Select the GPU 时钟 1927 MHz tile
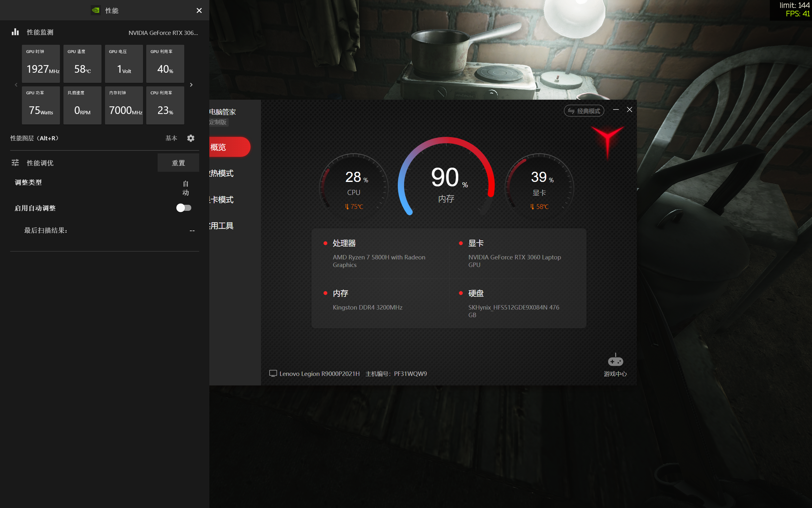 (x=41, y=64)
